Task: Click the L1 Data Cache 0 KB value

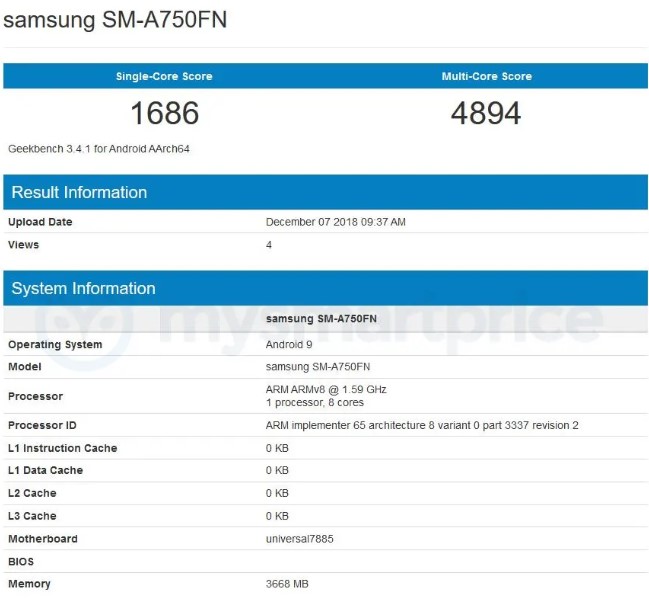Action: [x=277, y=471]
